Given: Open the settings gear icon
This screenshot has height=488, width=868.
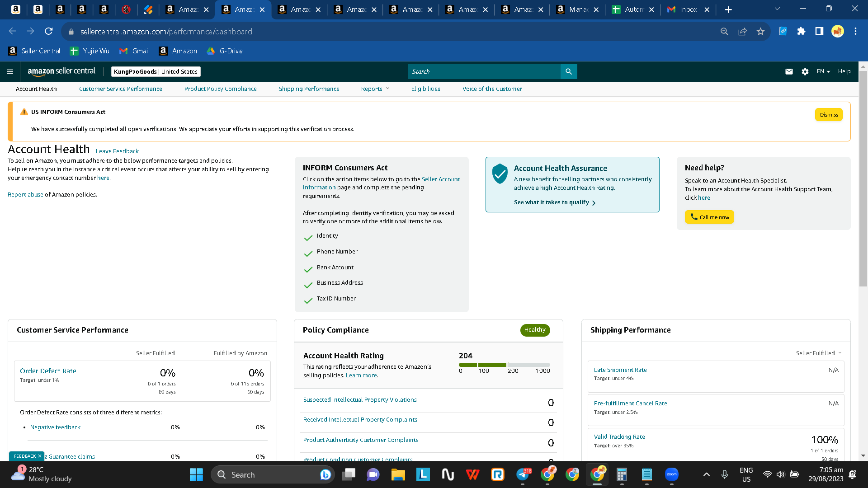Looking at the screenshot, I should (805, 71).
